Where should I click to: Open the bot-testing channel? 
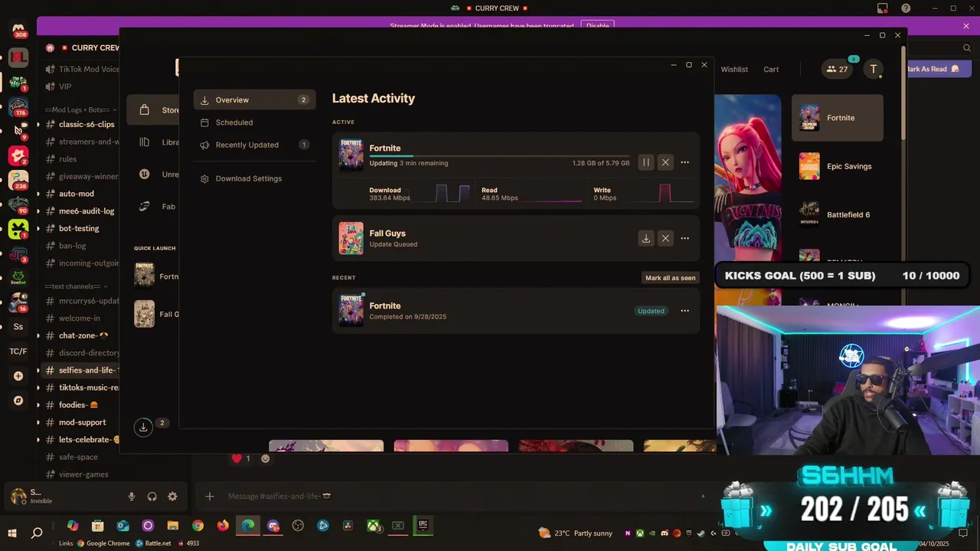[x=80, y=228]
